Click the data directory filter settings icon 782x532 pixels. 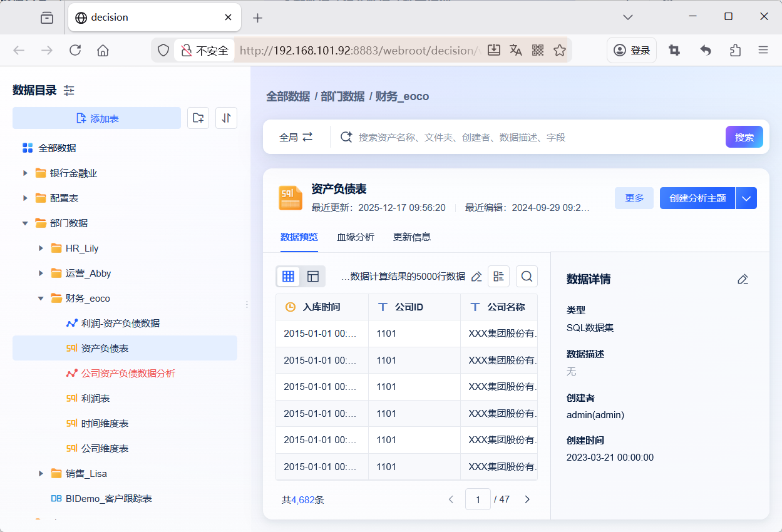click(x=69, y=91)
